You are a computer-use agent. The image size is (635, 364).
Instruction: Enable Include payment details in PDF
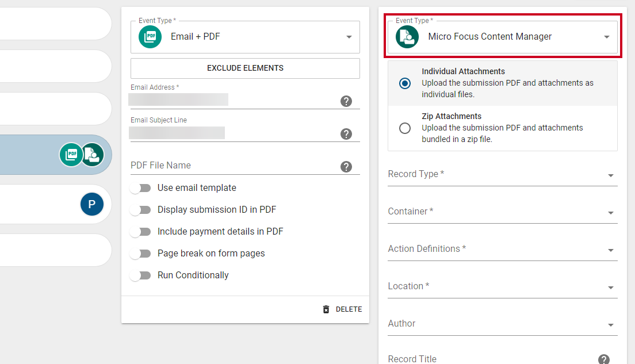click(140, 232)
